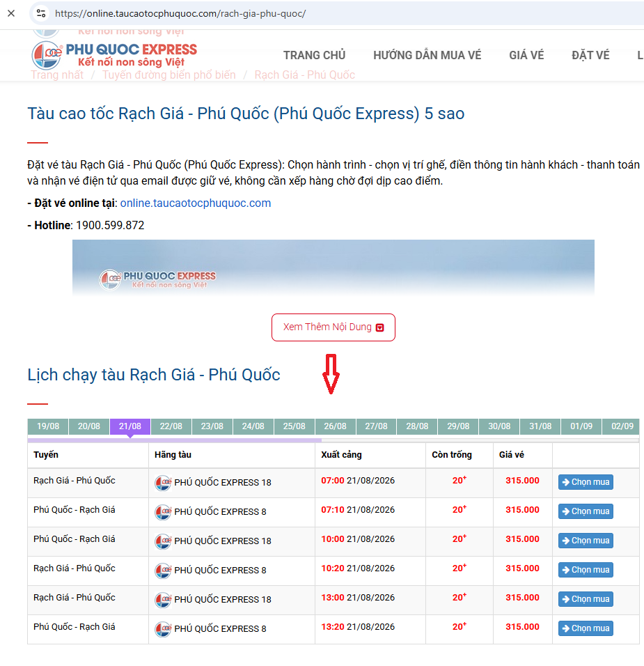644x666 pixels.
Task: Select the 30/08 date tab
Action: pos(499,426)
